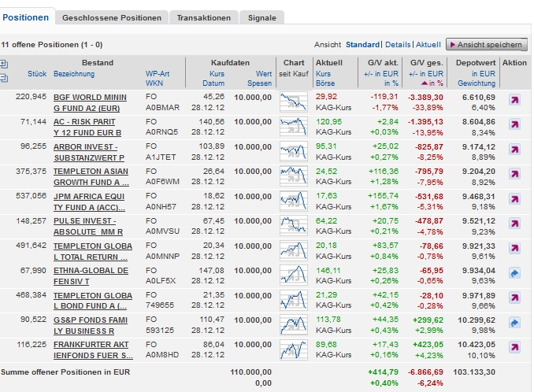Screen dimensions: 534x392
Task: Click action icon for Templeton Asian Growth Fund
Action: 514,174
